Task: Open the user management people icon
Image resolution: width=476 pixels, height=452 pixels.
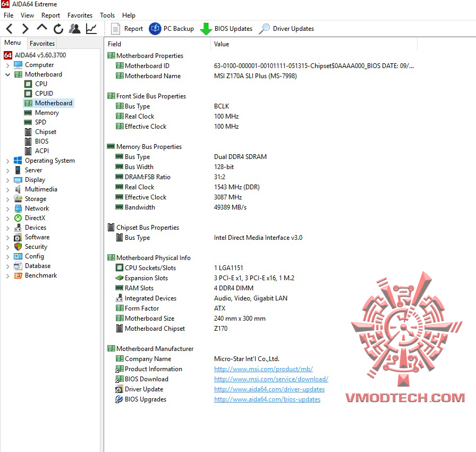Action: 75,29
